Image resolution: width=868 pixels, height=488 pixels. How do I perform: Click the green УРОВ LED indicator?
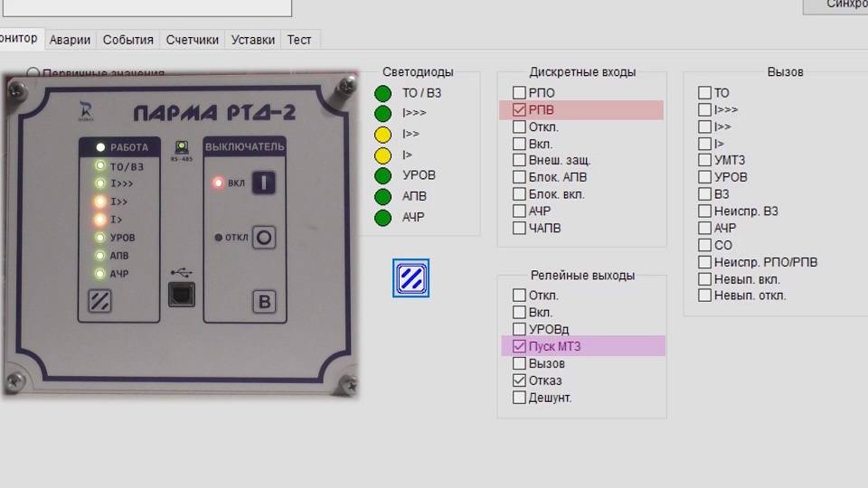pos(382,175)
